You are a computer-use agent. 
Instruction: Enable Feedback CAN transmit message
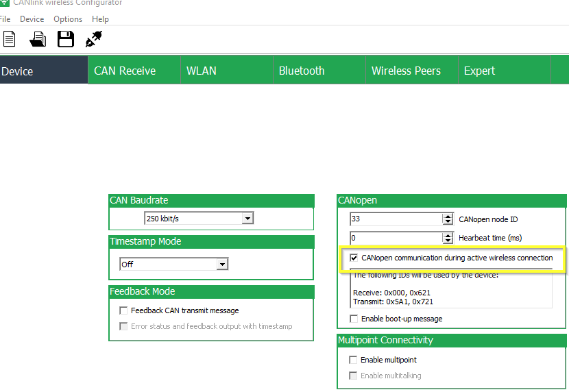coord(123,310)
